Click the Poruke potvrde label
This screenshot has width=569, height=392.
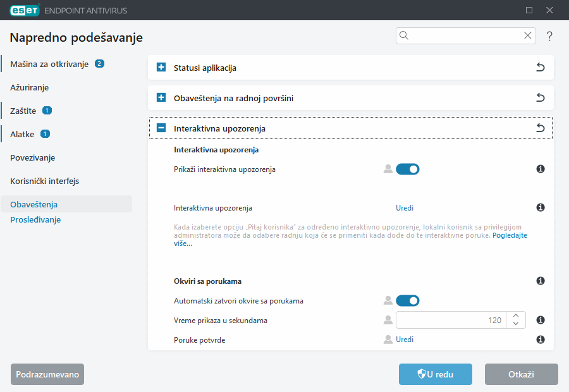[x=200, y=340]
